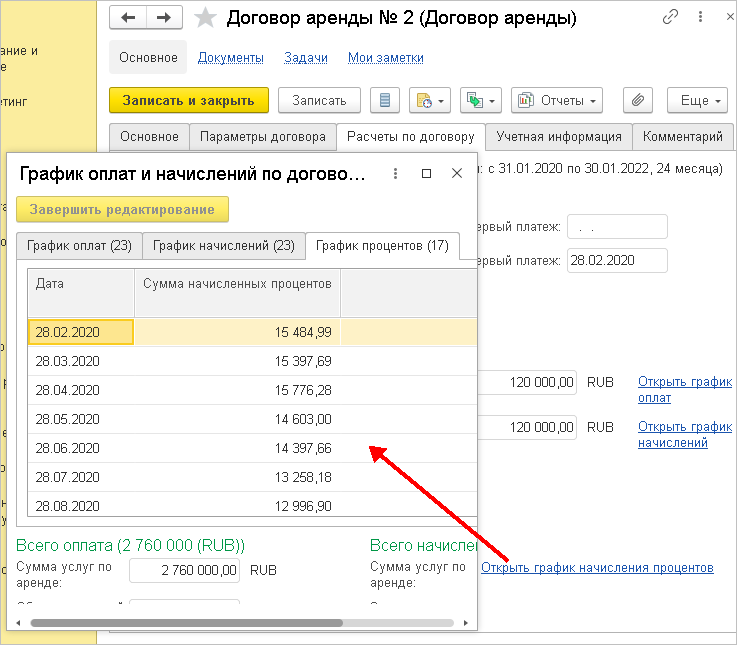Select the 28.08.2020 row date
The height and width of the screenshot is (645, 737).
point(81,506)
